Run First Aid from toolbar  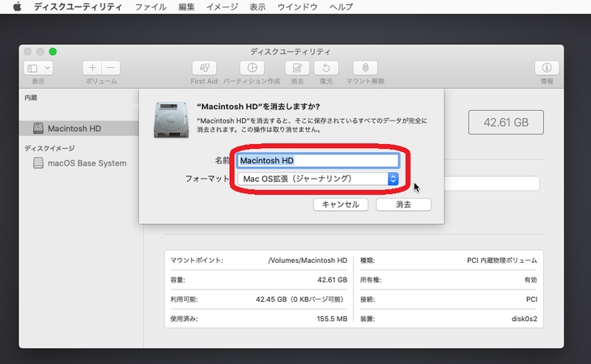point(204,68)
